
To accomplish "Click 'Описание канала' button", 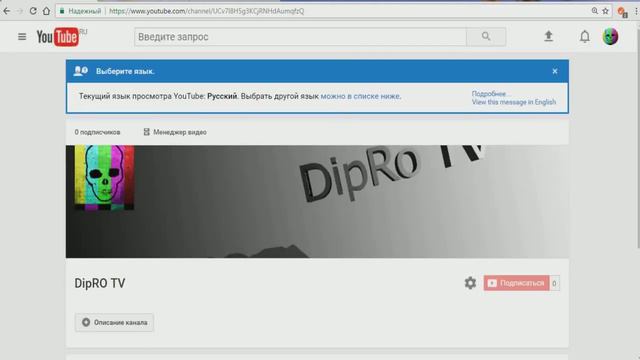I will pyautogui.click(x=114, y=322).
